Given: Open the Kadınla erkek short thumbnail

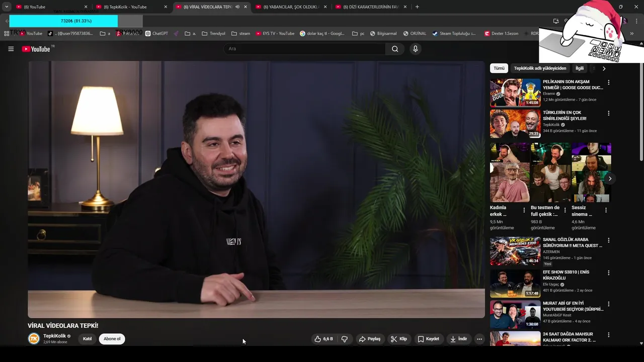Looking at the screenshot, I should (510, 172).
